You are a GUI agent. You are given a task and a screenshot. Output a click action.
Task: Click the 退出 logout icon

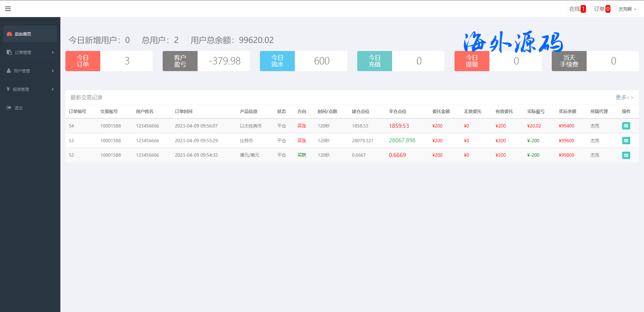pyautogui.click(x=9, y=108)
